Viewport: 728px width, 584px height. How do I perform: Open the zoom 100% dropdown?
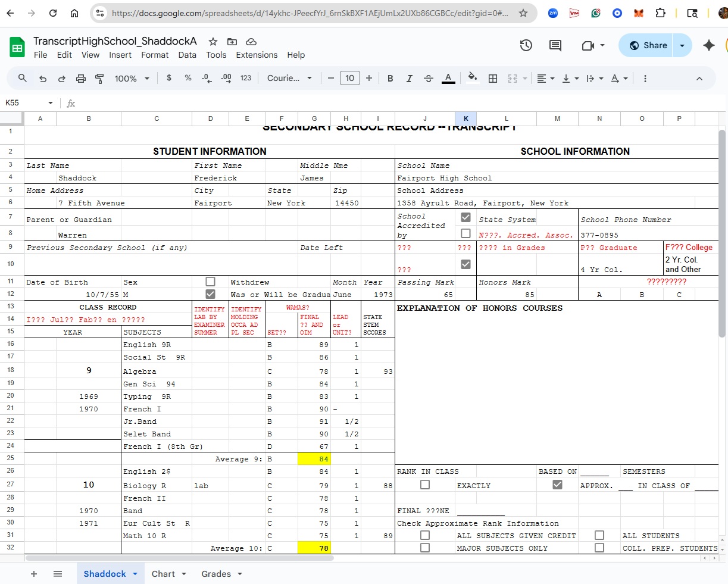(132, 79)
